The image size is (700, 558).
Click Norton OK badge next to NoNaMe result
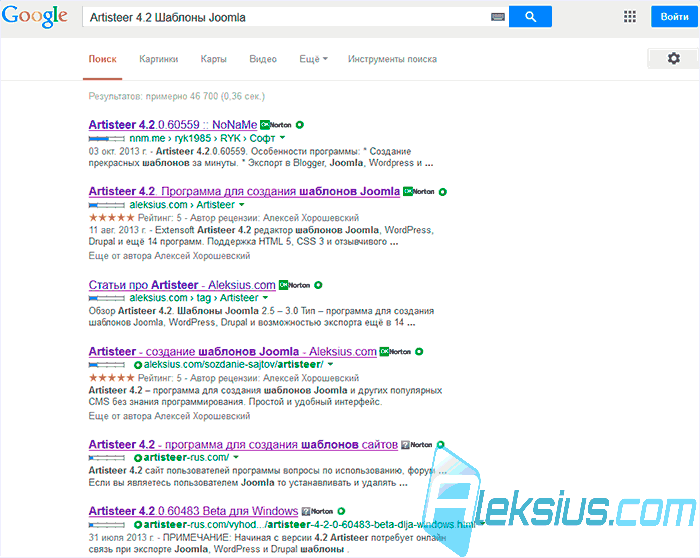[275, 125]
